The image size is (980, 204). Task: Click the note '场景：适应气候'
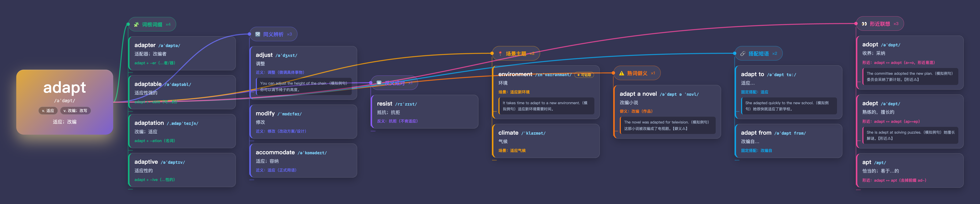(x=512, y=151)
